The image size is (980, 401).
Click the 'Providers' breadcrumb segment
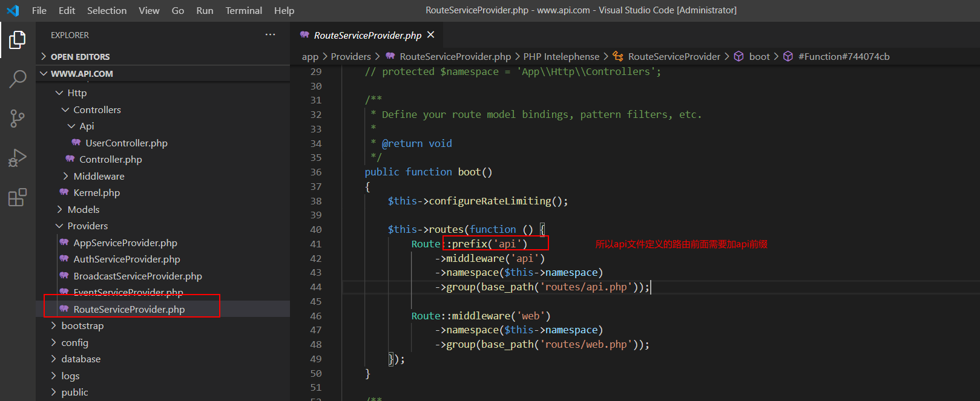(351, 56)
